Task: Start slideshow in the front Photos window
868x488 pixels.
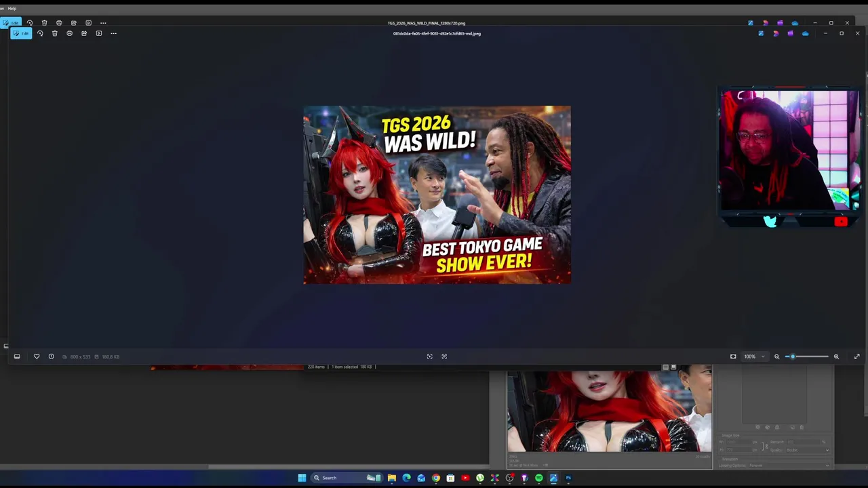Action: point(99,33)
